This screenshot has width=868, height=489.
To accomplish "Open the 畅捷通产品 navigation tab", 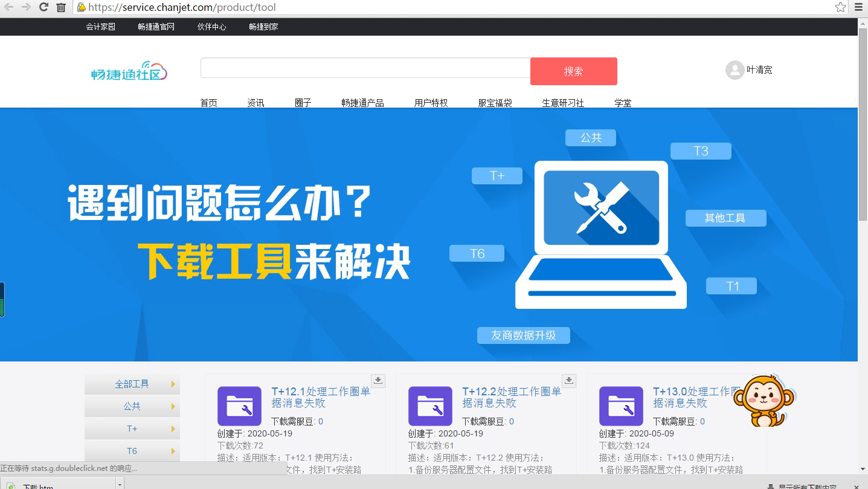I will (362, 103).
